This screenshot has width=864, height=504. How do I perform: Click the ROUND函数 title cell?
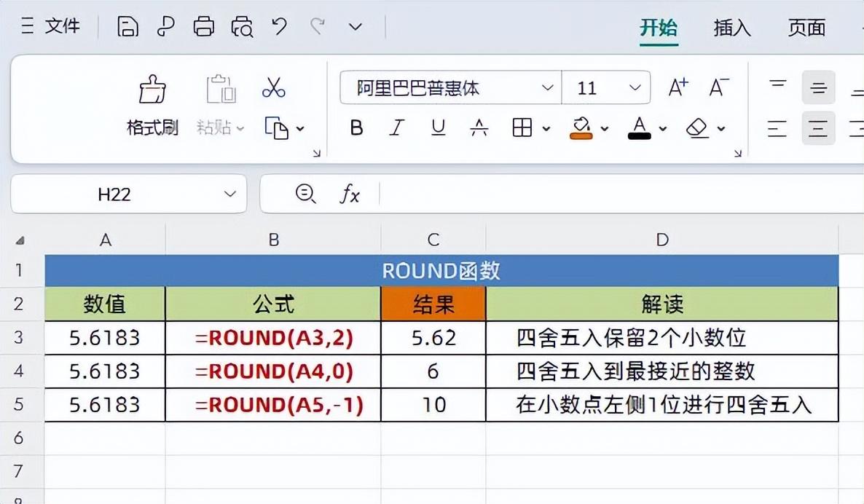click(441, 270)
